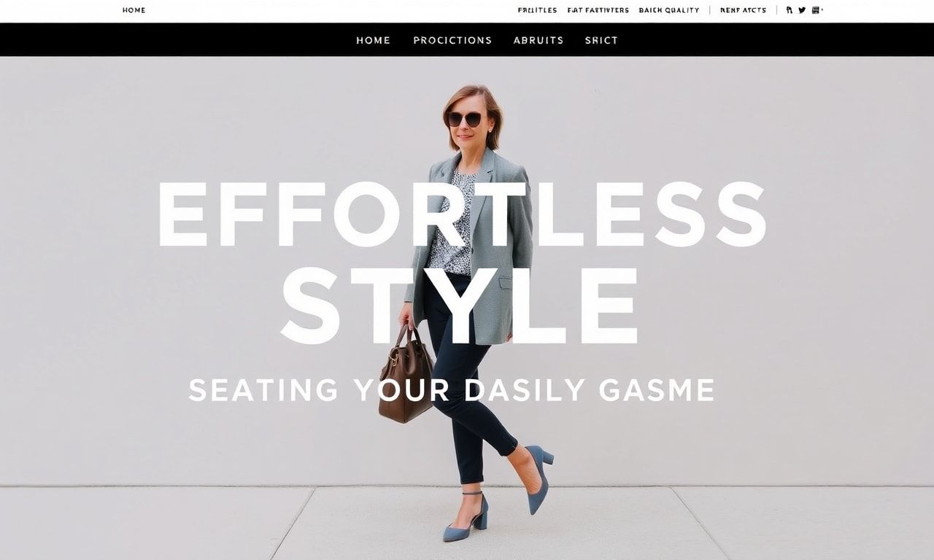Click the SEATING YOUR DASILY GASME subtitle
The height and width of the screenshot is (560, 934).
[452, 390]
